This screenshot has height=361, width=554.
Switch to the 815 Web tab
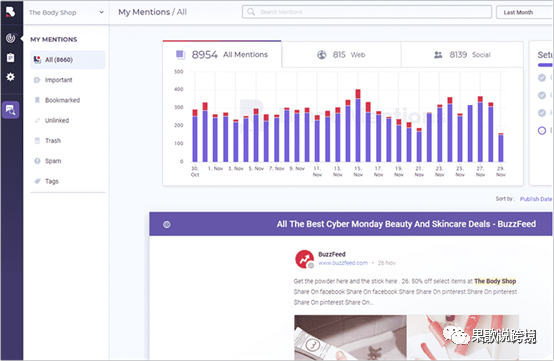(341, 55)
